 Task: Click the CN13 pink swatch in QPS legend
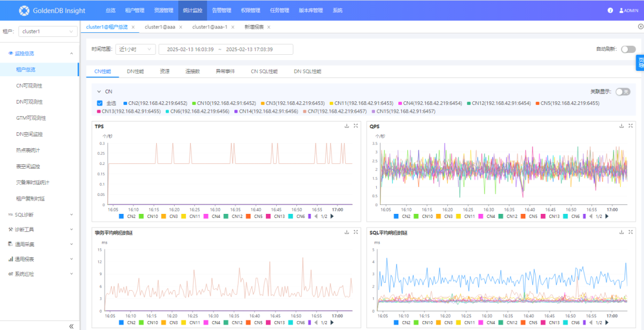[x=544, y=216]
